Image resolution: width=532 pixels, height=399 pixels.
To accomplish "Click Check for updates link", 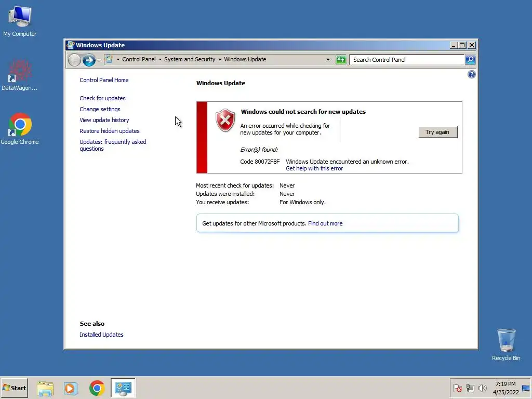I will coord(102,98).
